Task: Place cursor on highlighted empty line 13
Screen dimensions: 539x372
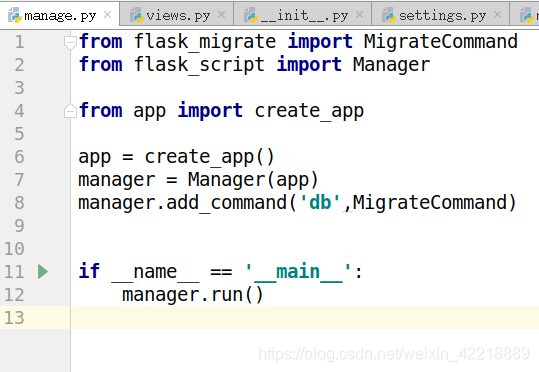Action: pos(305,318)
